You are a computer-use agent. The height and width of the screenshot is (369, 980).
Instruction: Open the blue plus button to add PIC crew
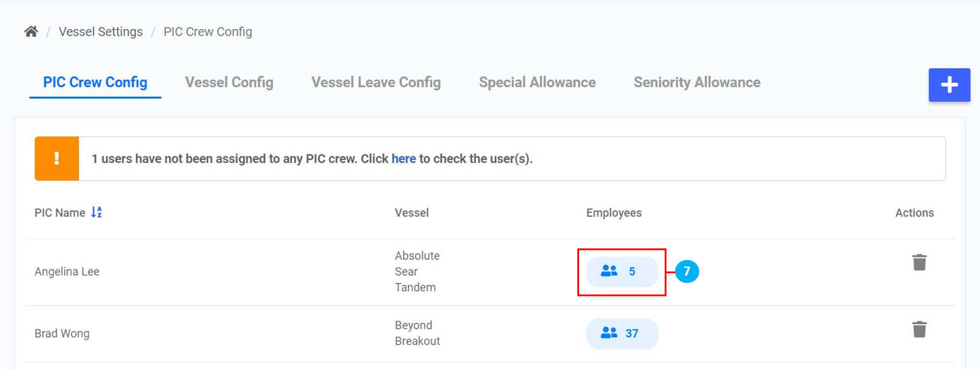coord(949,84)
